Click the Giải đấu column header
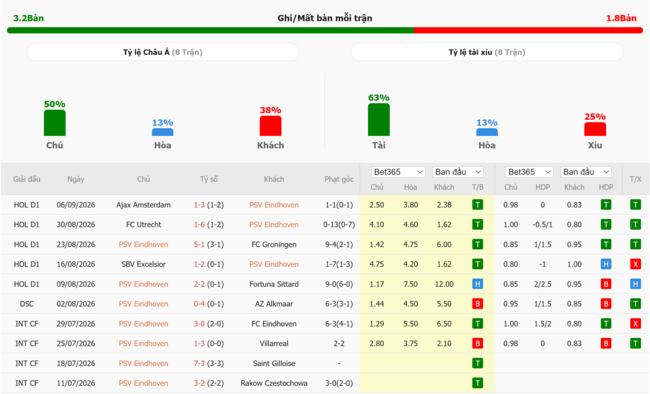The width and height of the screenshot is (650, 394). 27,179
